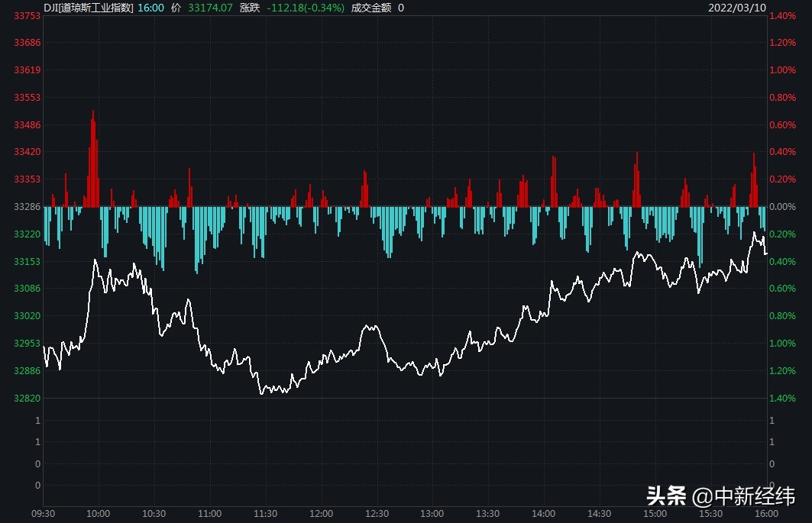
Task: Click the 32820 bottom price axis label
Action: click(x=27, y=399)
